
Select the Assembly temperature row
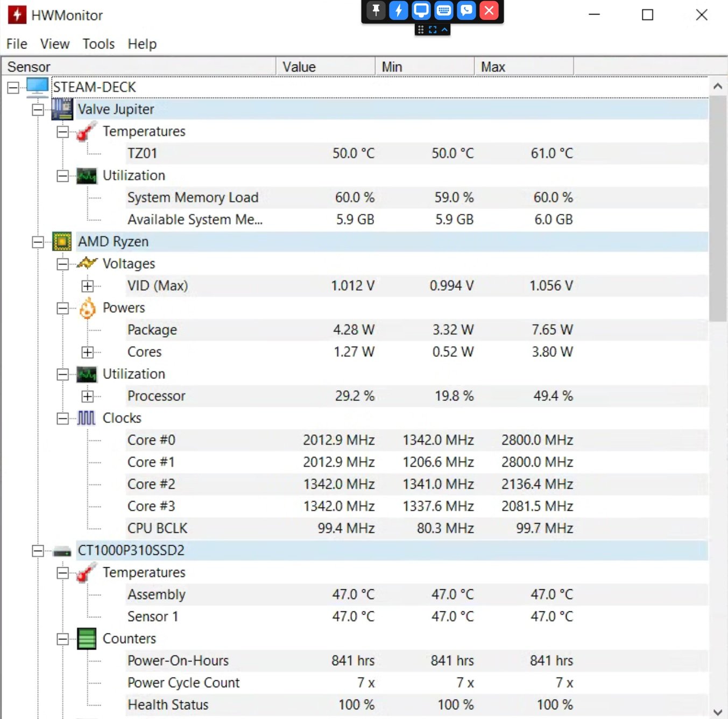[417, 595]
